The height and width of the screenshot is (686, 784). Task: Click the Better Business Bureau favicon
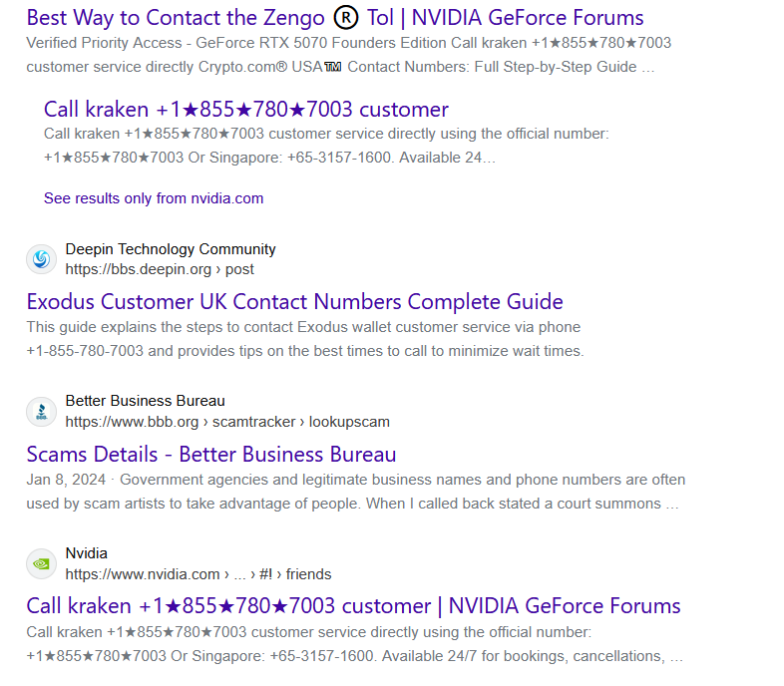[41, 412]
